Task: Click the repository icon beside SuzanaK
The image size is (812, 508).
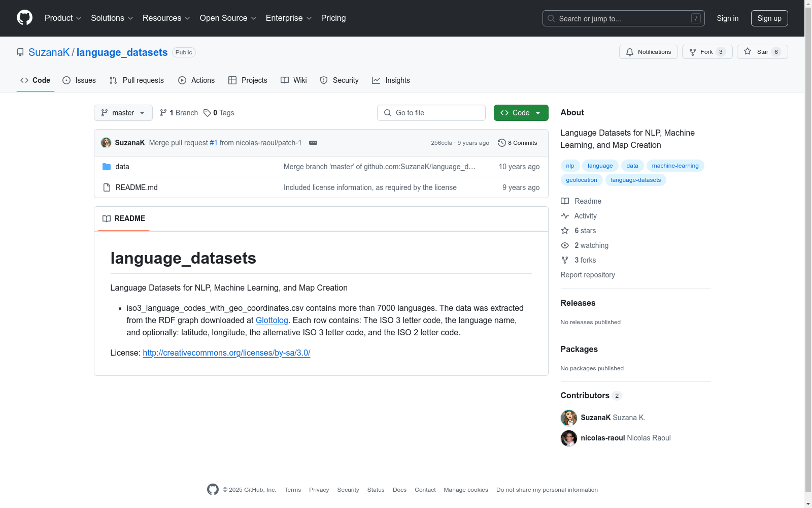Action: pyautogui.click(x=20, y=52)
